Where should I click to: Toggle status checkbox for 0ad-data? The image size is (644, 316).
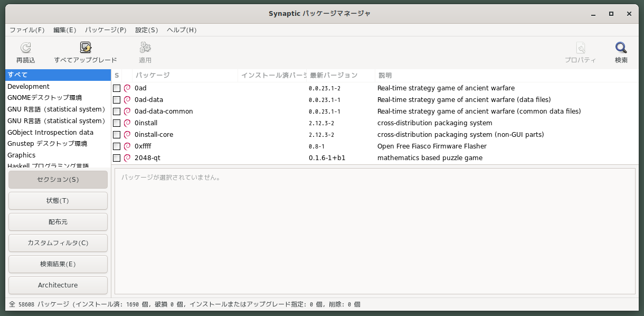tap(117, 100)
